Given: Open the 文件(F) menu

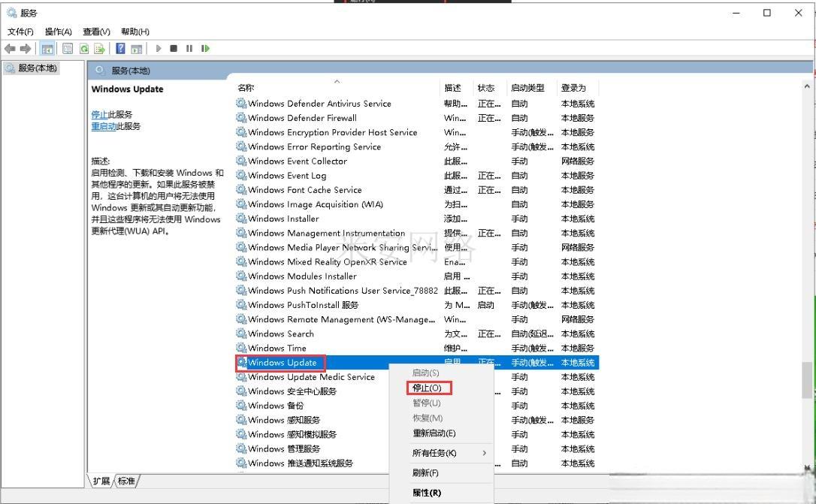Looking at the screenshot, I should (x=20, y=32).
